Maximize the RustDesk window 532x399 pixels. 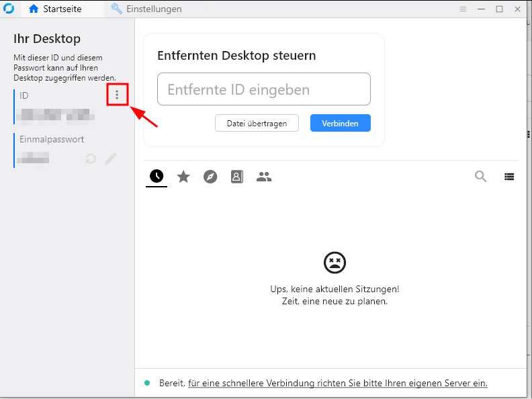coord(499,9)
